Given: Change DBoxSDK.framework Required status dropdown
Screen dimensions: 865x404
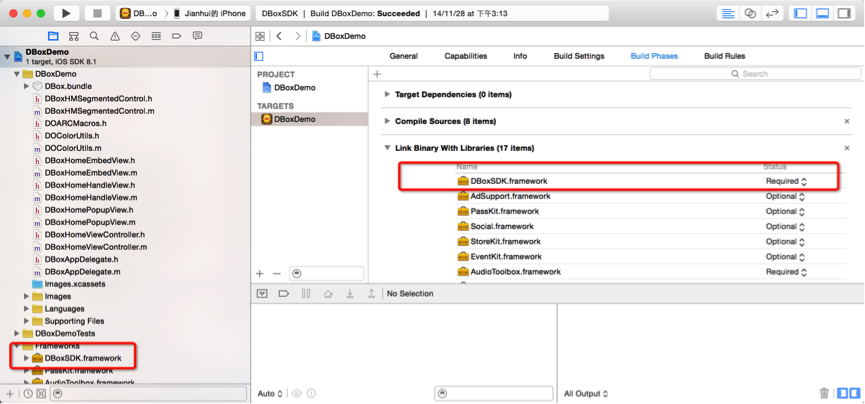Looking at the screenshot, I should coord(786,181).
